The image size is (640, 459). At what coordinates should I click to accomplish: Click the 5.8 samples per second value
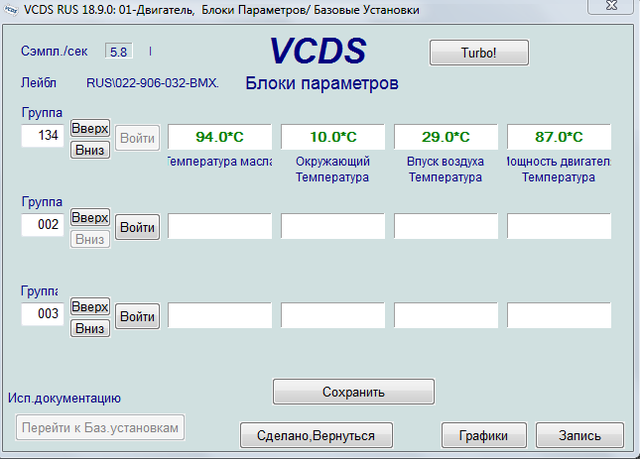[119, 52]
